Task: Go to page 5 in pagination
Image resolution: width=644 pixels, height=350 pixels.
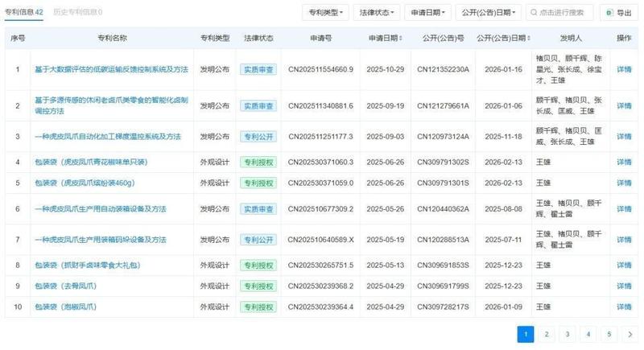Action: 609,334
